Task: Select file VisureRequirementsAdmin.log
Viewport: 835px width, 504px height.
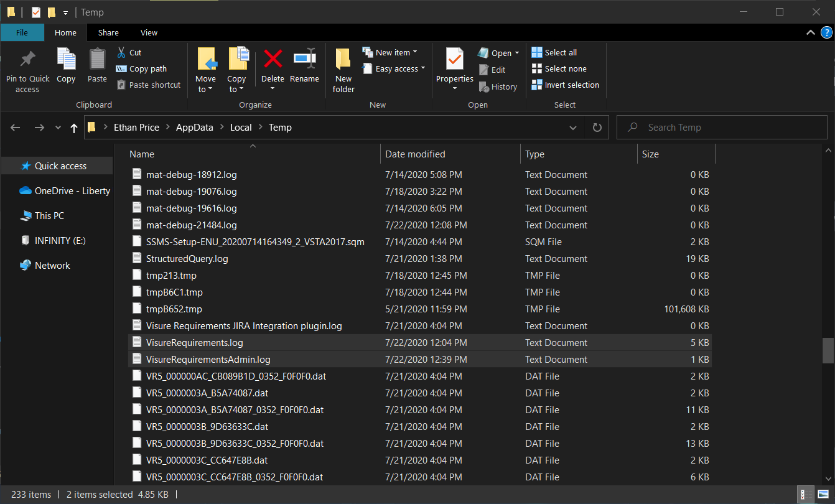Action: pyautogui.click(x=419, y=360)
